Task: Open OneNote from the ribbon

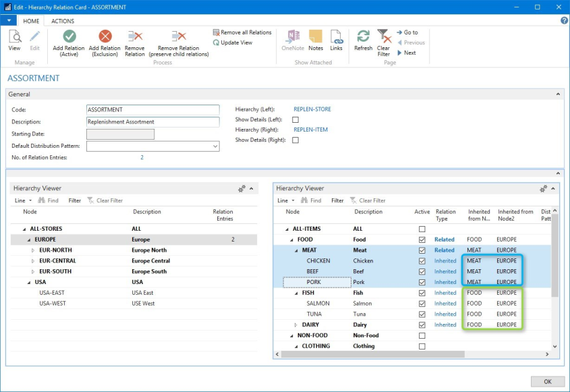Action: pos(293,37)
